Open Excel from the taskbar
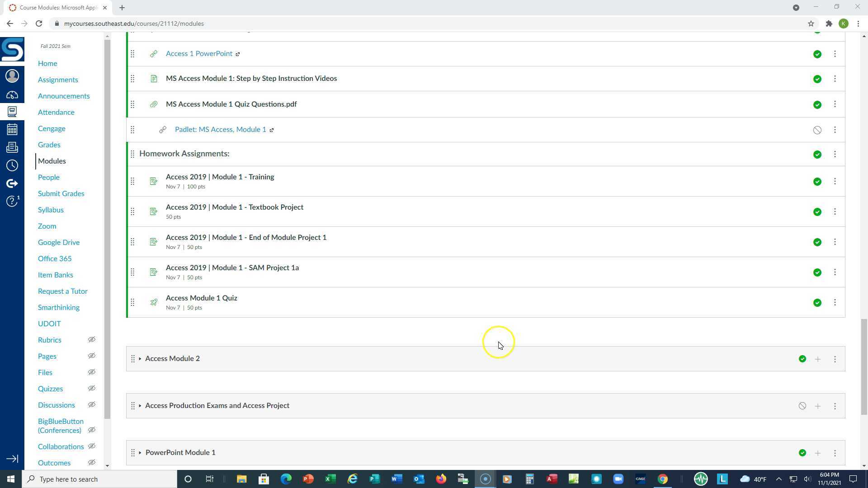 (330, 479)
